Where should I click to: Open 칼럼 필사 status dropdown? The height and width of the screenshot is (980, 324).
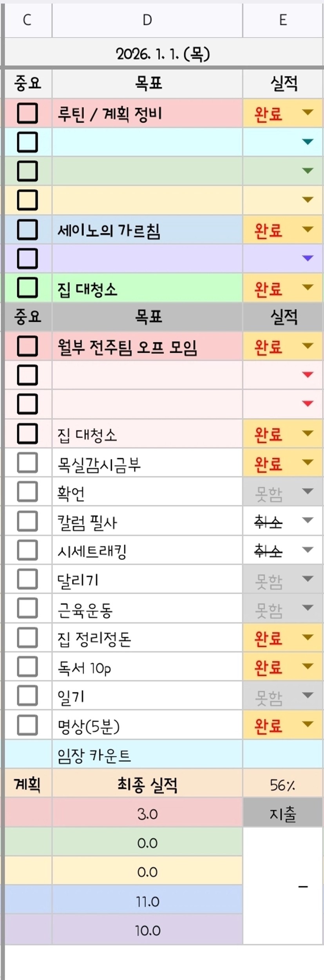tap(308, 520)
